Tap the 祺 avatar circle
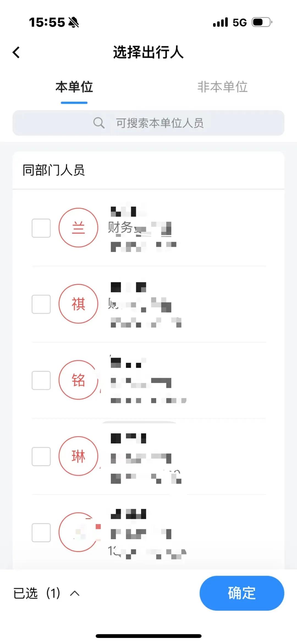This screenshot has width=297, height=644. point(78,304)
